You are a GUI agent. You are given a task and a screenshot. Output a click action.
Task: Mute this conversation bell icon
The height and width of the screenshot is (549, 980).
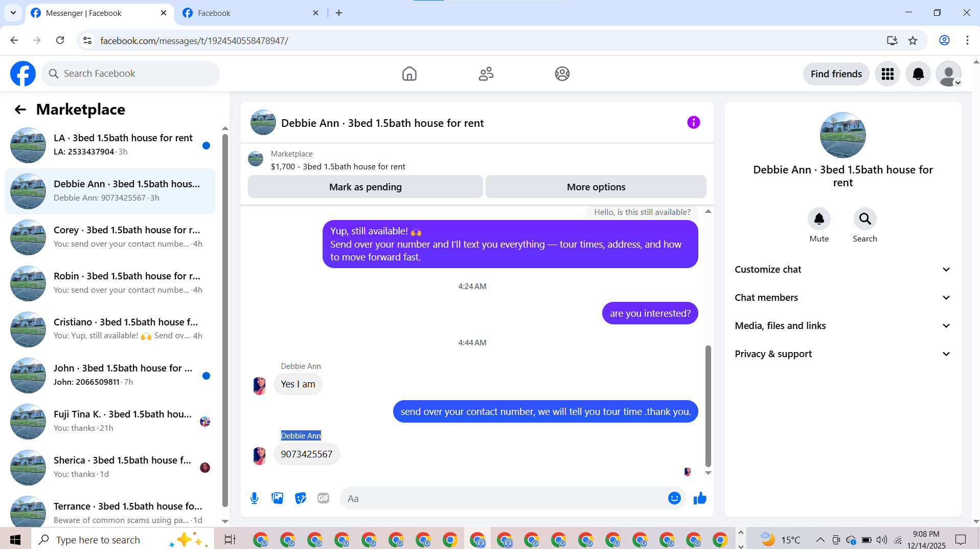[x=819, y=219]
